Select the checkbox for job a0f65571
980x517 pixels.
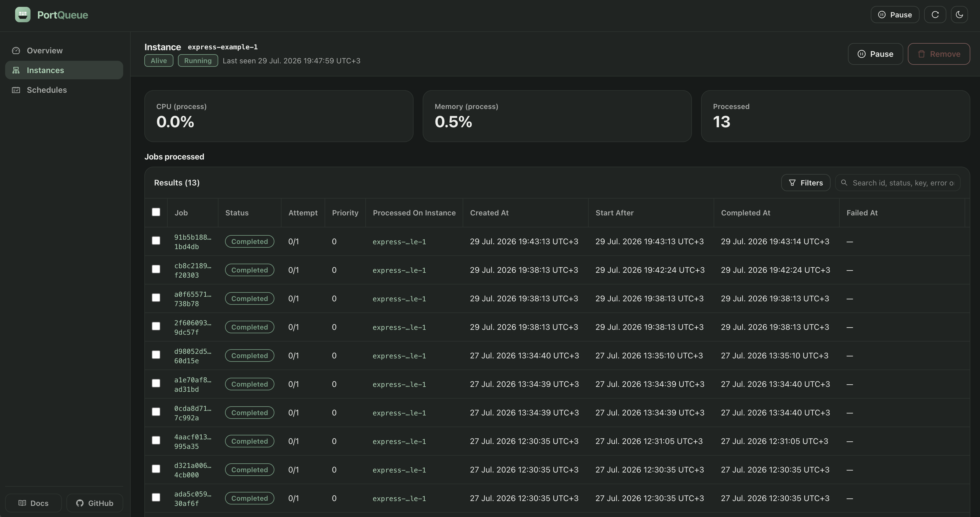coord(156,298)
